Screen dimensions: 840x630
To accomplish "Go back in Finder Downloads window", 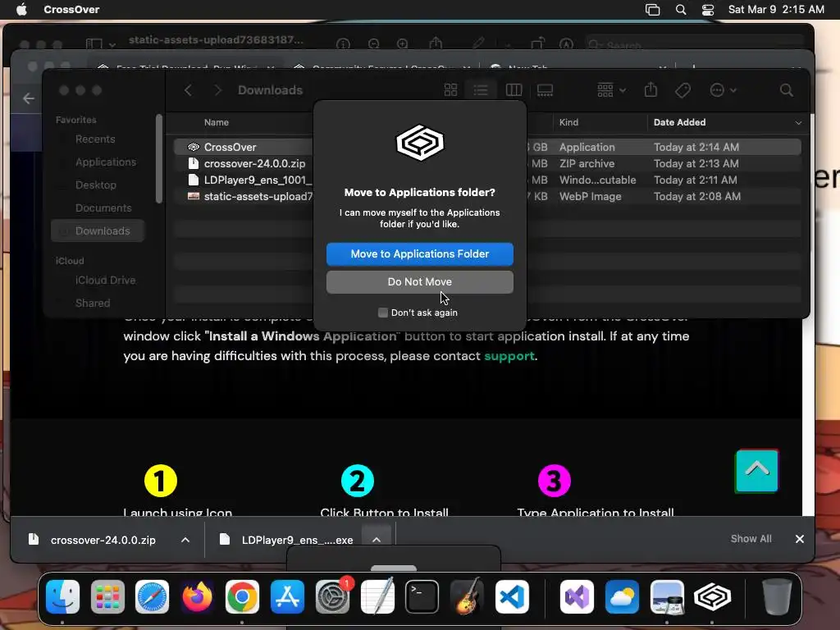I will [x=188, y=90].
